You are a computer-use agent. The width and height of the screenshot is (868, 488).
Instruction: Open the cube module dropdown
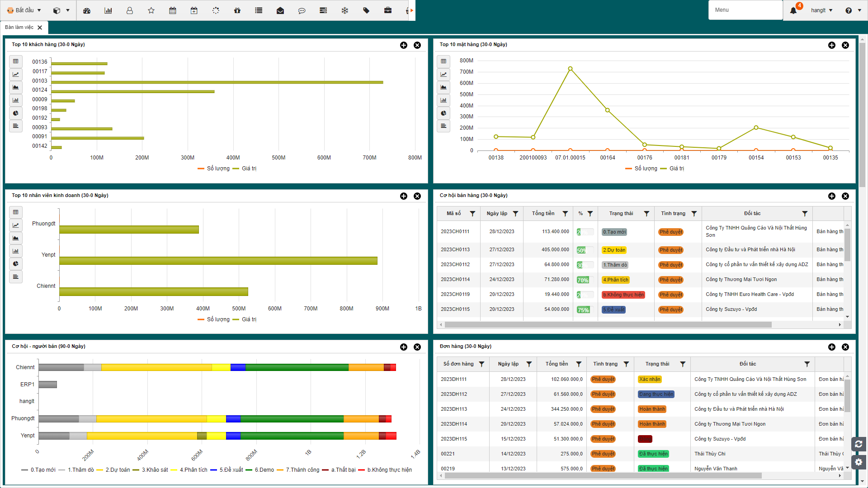[61, 10]
